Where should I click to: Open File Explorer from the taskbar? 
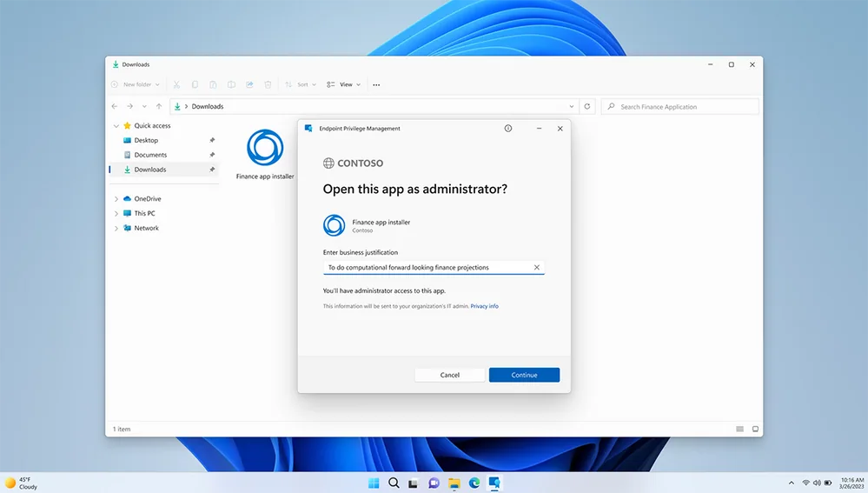point(454,483)
